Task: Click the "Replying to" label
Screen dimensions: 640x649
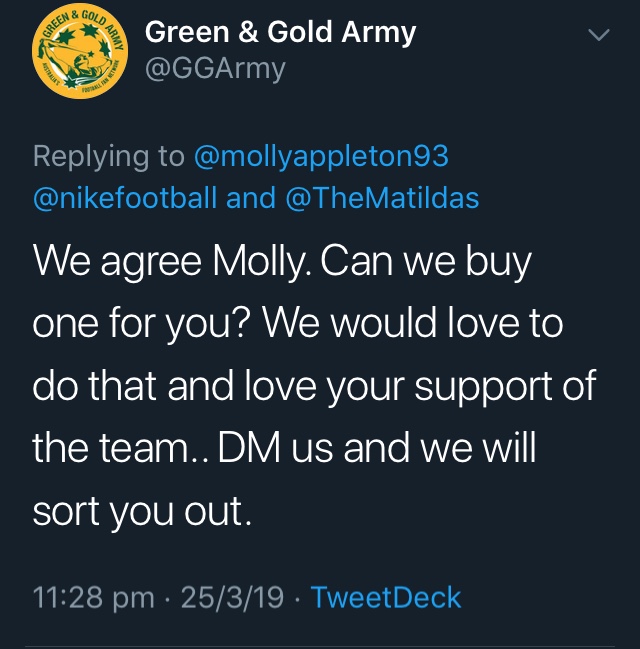Action: [x=108, y=157]
